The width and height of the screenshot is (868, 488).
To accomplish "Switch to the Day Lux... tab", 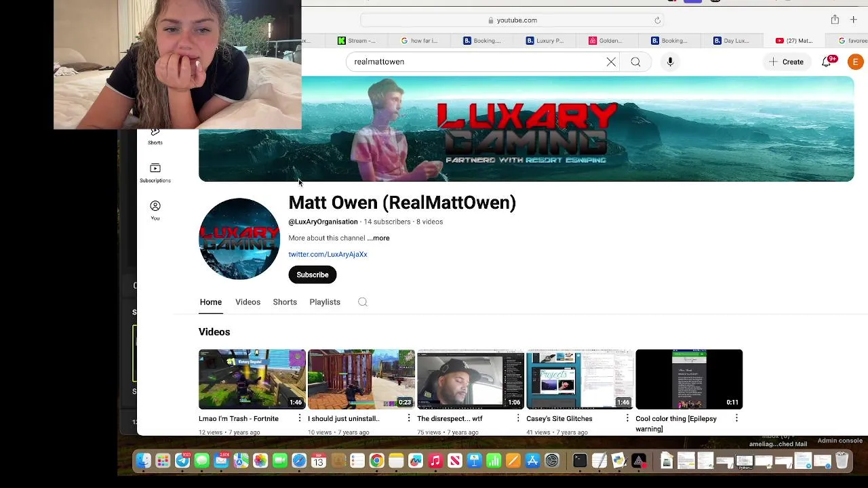I will pyautogui.click(x=732, y=41).
